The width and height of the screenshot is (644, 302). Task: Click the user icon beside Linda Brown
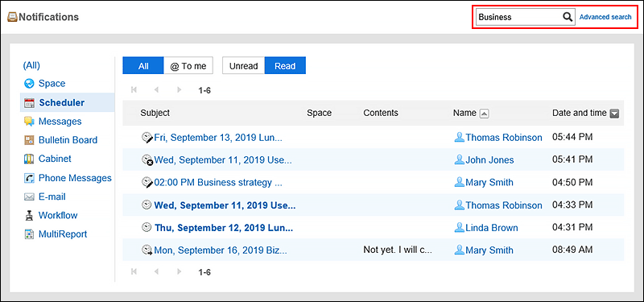[459, 227]
